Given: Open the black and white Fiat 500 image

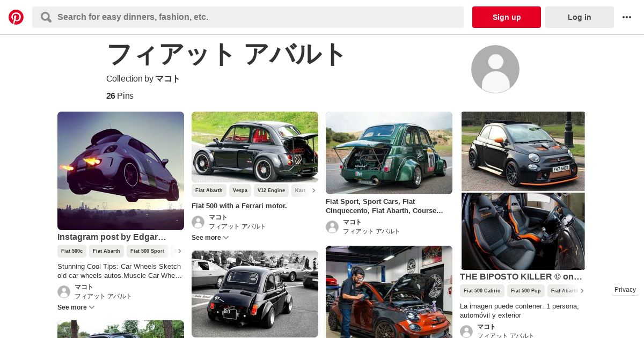Looking at the screenshot, I should [255, 294].
